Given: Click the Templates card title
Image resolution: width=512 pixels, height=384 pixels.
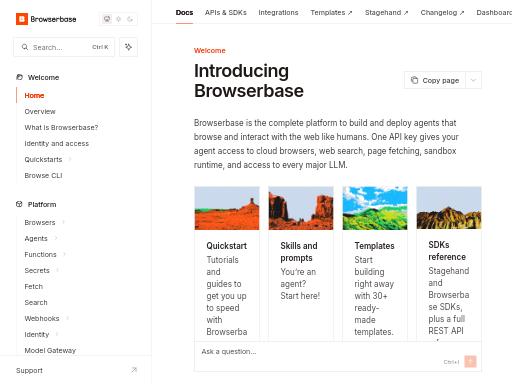Looking at the screenshot, I should [374, 246].
